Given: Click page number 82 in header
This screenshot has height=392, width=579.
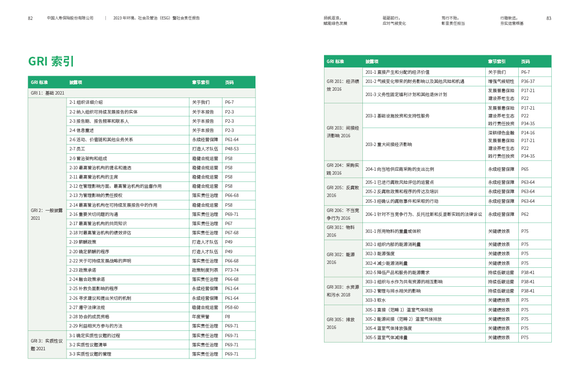Looking at the screenshot, I should pyautogui.click(x=30, y=18).
